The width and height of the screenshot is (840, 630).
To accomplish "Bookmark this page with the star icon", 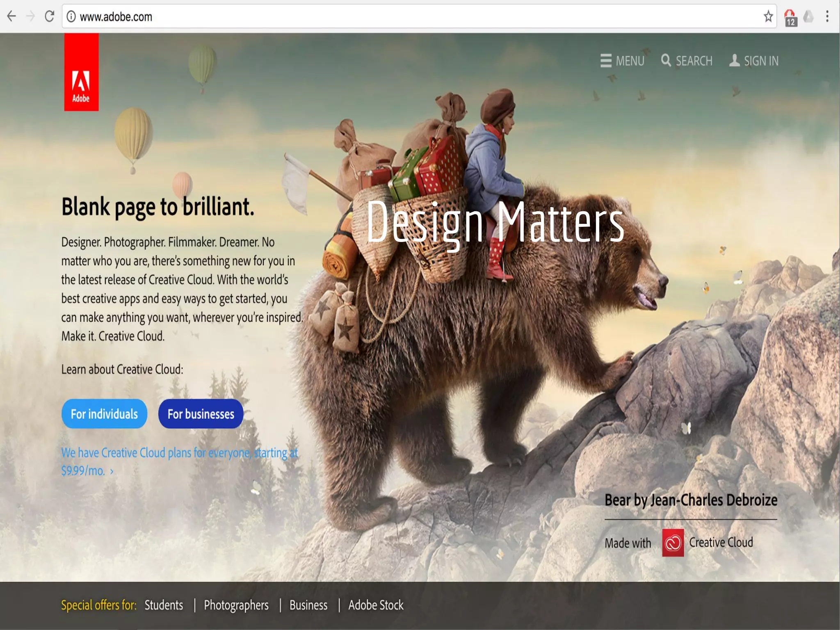I will 768,16.
